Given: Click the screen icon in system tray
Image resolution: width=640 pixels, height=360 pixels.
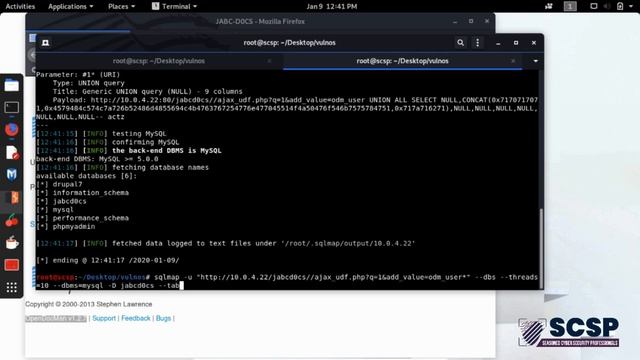Looking at the screenshot, I should (593, 6).
